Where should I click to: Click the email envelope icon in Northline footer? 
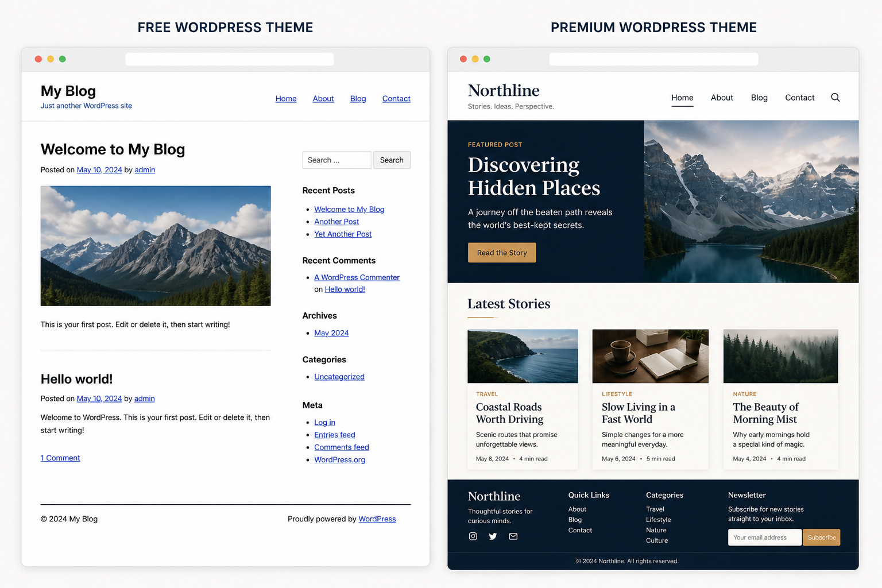point(513,536)
